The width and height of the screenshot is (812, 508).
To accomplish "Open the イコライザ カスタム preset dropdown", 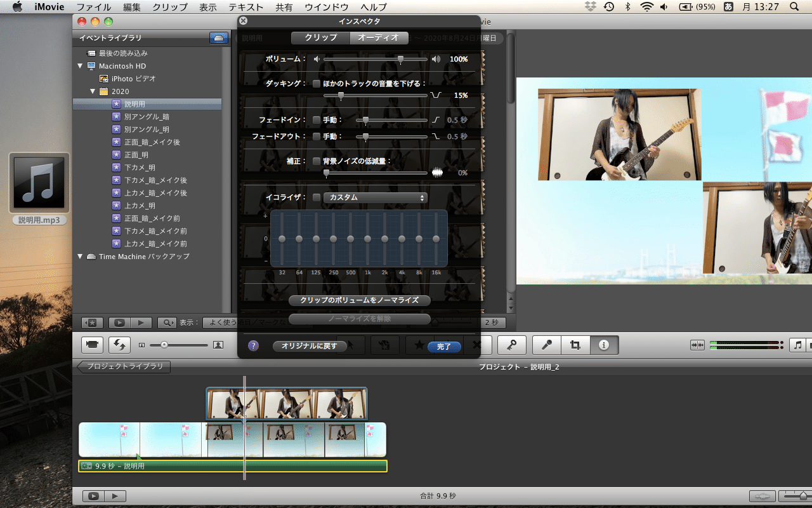I will pyautogui.click(x=376, y=197).
